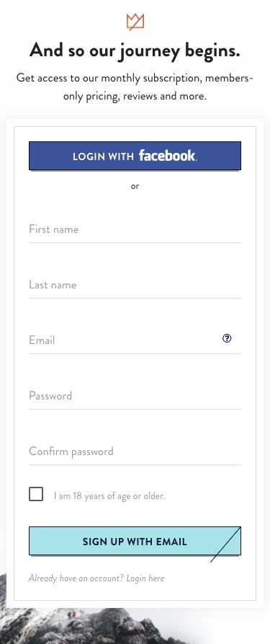Check the 18 years or older checkbox
270x644 pixels.
click(36, 494)
